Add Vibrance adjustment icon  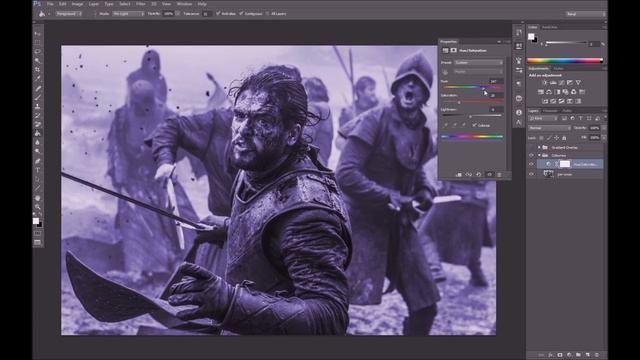[578, 83]
